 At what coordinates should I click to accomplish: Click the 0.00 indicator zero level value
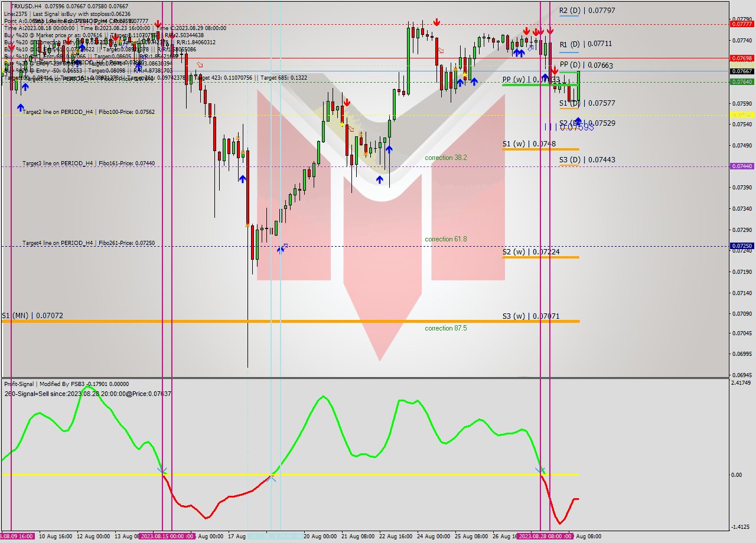pos(737,475)
